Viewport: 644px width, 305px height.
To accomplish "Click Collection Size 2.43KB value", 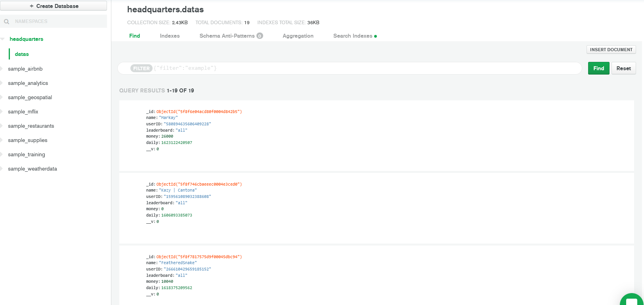I will tap(180, 23).
